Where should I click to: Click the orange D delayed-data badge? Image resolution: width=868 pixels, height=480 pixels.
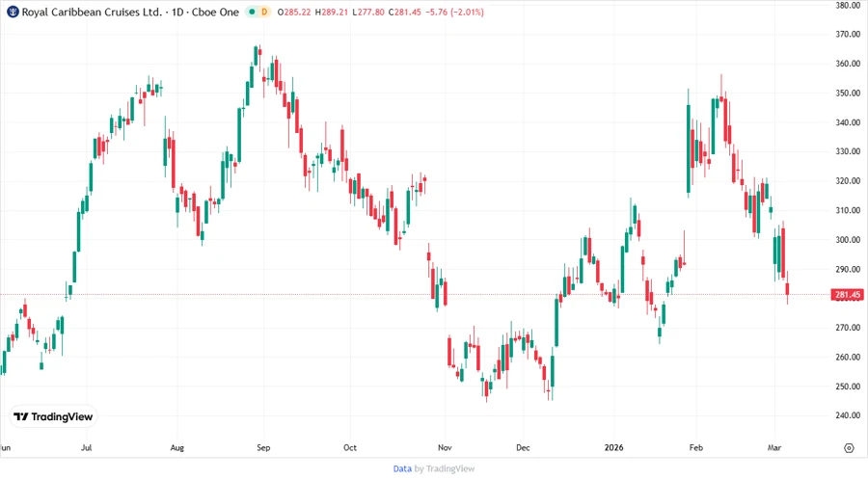coord(264,12)
